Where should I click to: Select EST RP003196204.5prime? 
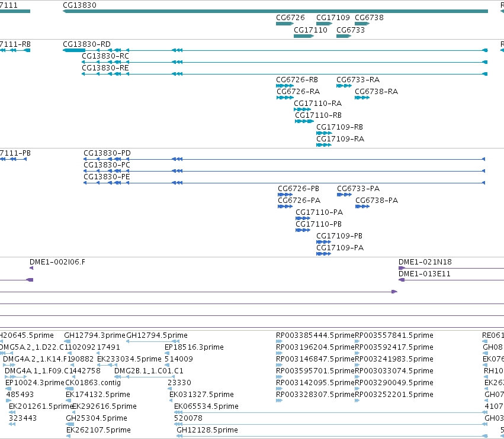[279, 353]
